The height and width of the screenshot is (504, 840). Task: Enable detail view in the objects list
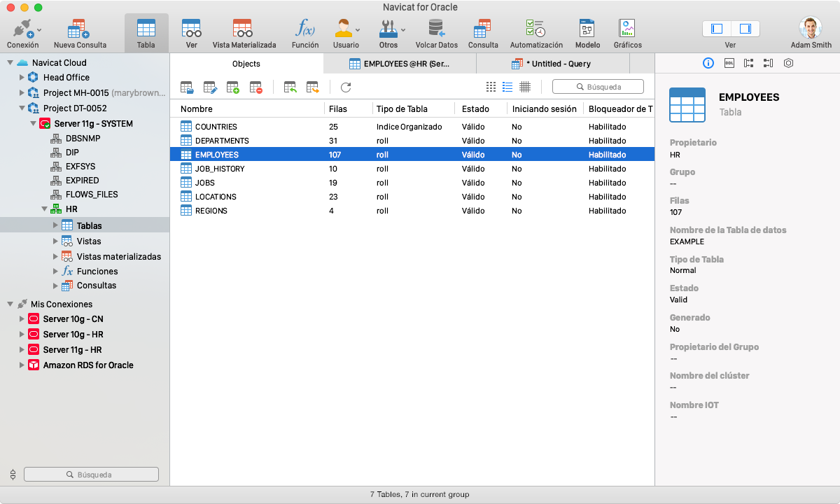[507, 87]
